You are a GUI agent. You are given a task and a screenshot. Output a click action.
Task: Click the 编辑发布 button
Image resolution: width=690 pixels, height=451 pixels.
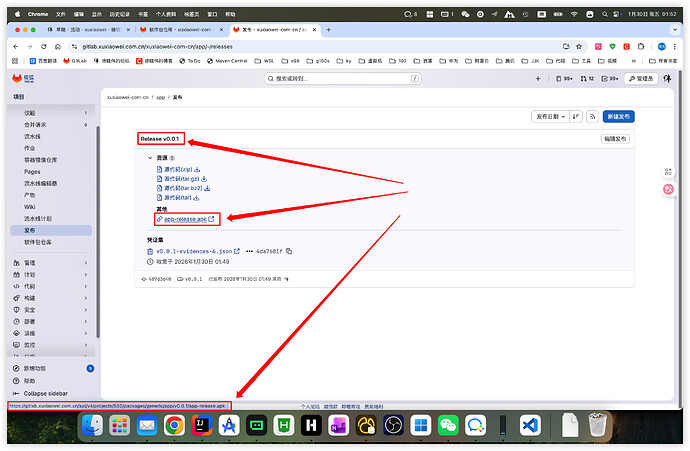614,138
